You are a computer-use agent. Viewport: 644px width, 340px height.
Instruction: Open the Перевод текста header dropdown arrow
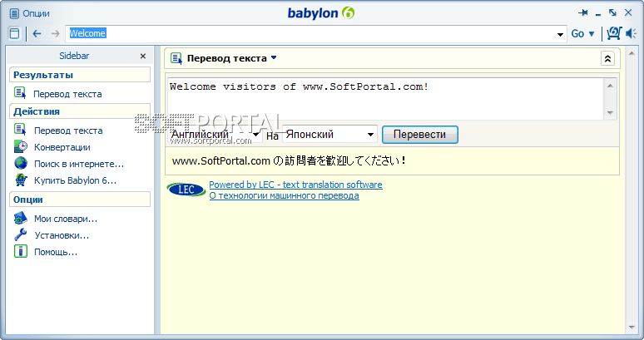[274, 58]
